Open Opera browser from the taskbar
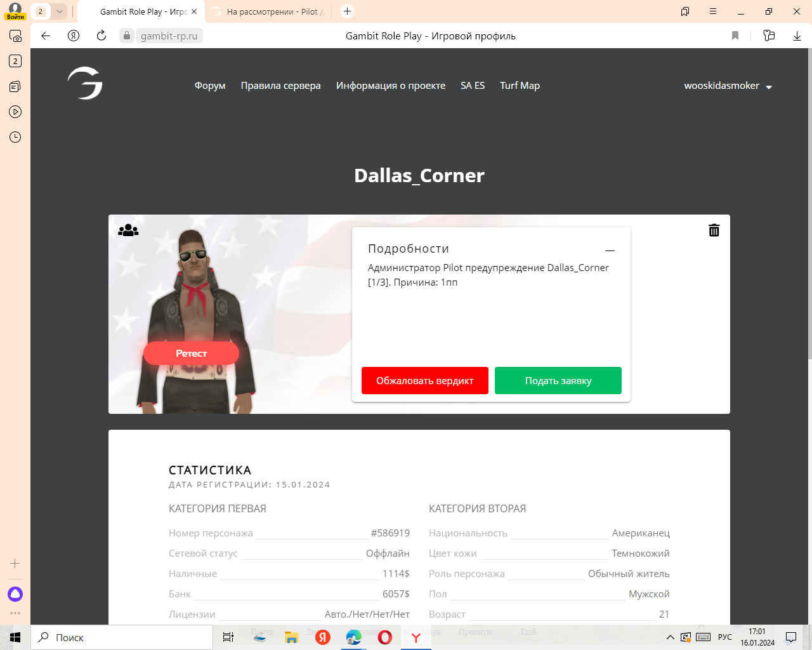The width and height of the screenshot is (812, 650). 385,637
